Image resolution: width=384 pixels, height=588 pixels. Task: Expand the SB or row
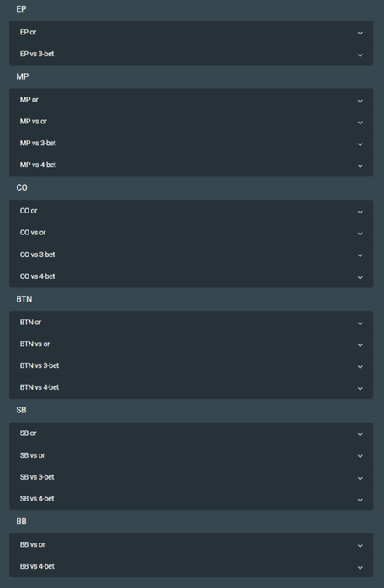point(191,433)
